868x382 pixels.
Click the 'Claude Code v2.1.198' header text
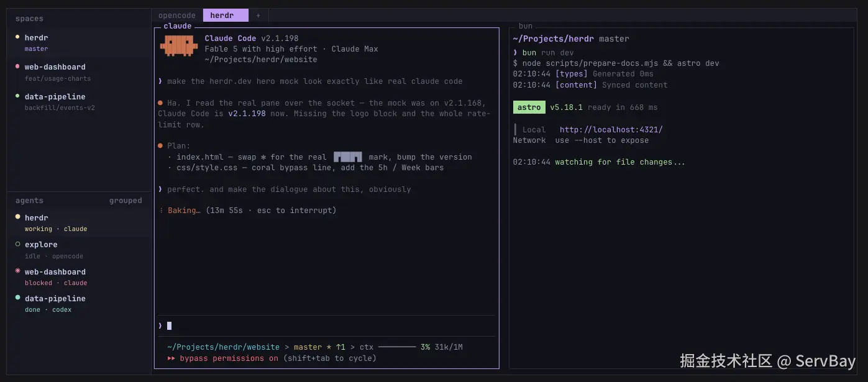(252, 39)
